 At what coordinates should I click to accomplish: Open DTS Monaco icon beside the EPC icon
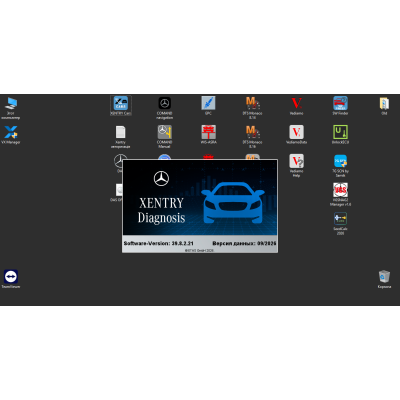coord(252,108)
